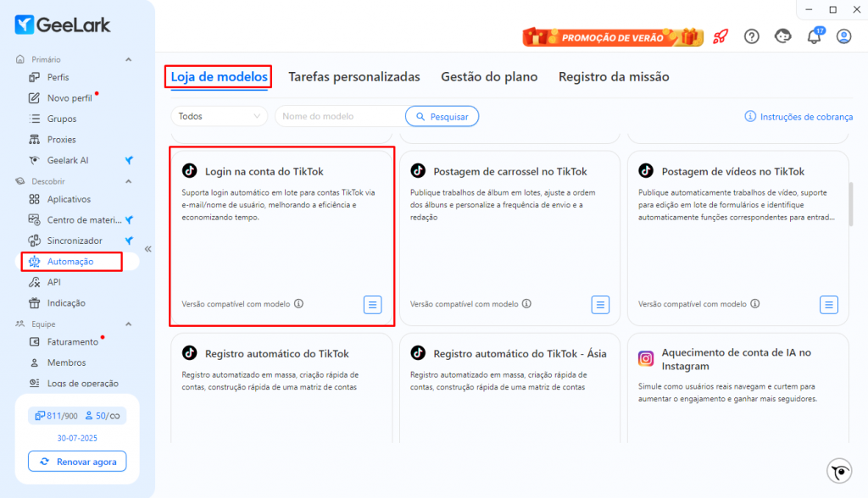Open details icon on Postagem de carrossel card
868x498 pixels.
[600, 304]
